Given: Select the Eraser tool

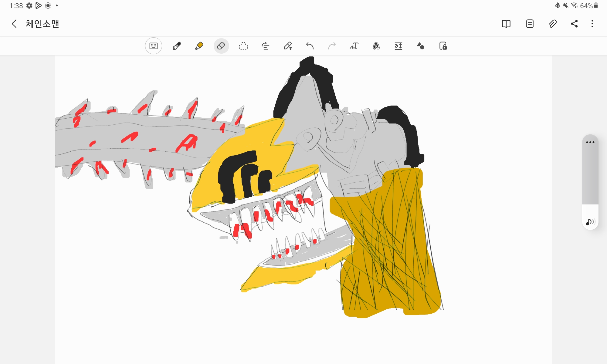Looking at the screenshot, I should click(221, 46).
